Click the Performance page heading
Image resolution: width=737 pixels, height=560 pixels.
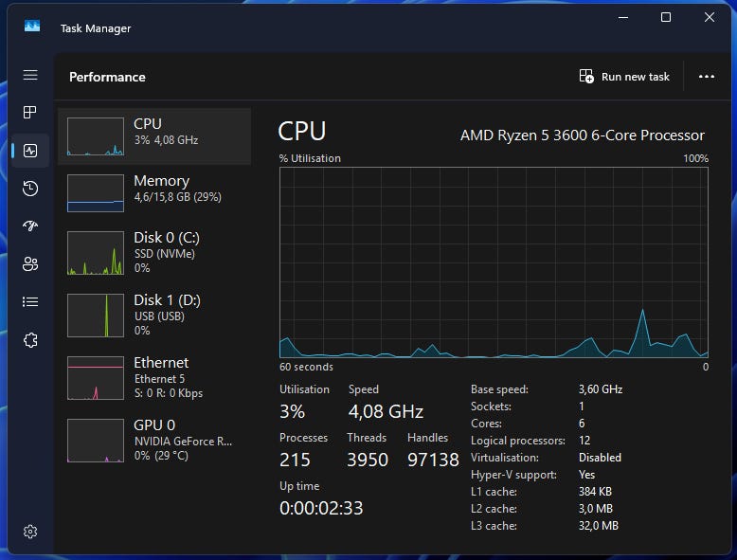(107, 77)
